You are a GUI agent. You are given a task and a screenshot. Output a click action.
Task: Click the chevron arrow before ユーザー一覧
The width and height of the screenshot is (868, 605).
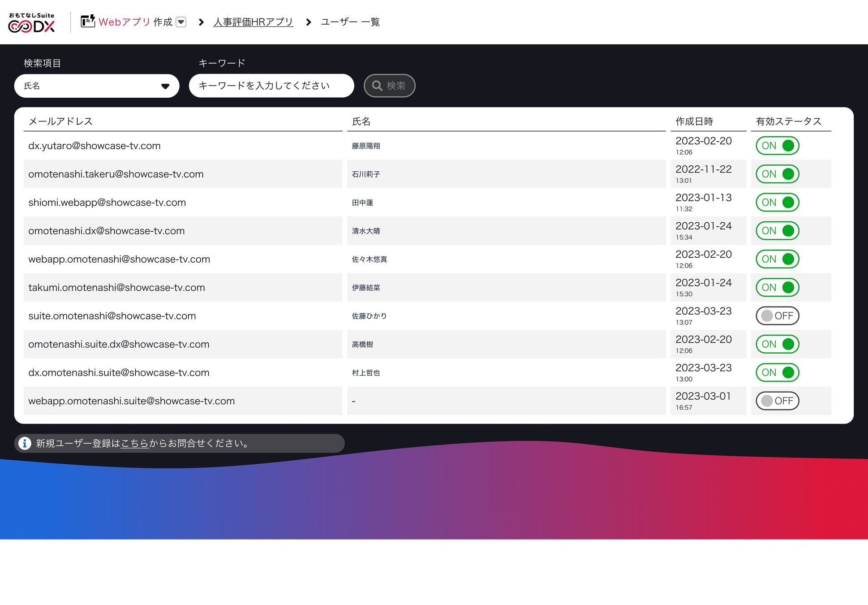pos(308,22)
